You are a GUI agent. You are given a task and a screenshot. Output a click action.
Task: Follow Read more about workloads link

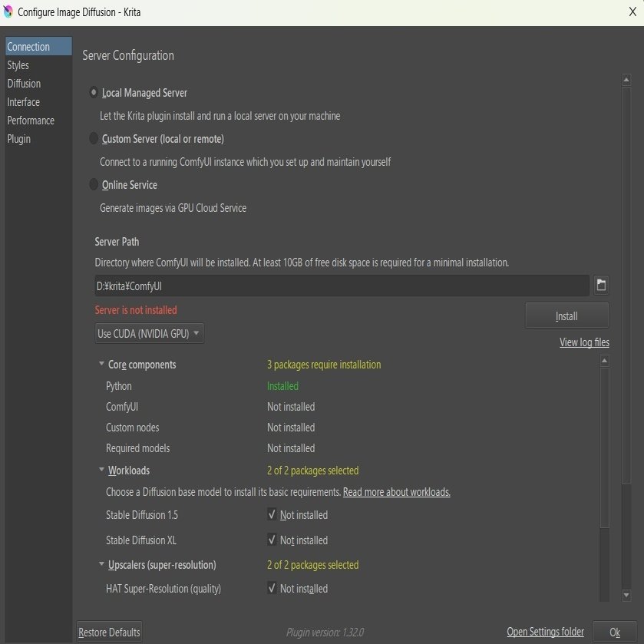tap(396, 491)
